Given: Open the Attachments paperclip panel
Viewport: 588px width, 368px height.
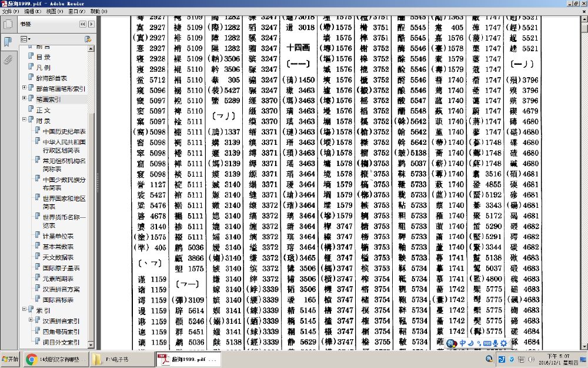Looking at the screenshot, I should click(8, 59).
